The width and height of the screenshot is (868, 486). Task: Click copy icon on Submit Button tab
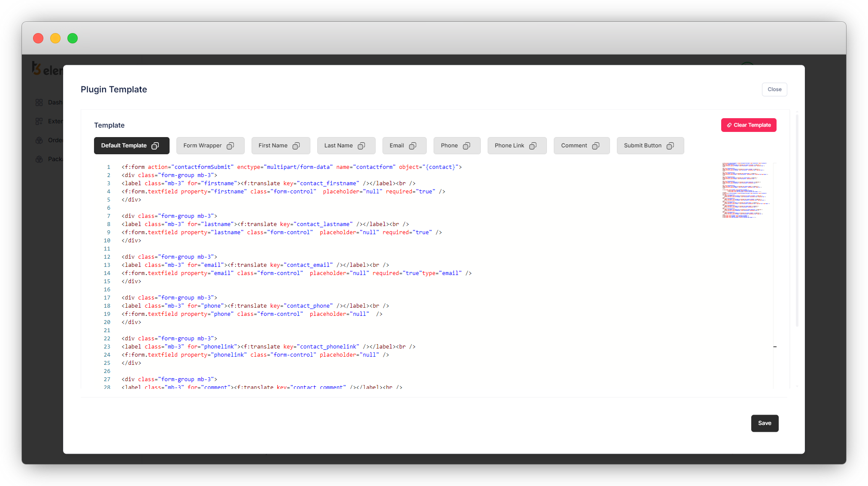point(670,146)
